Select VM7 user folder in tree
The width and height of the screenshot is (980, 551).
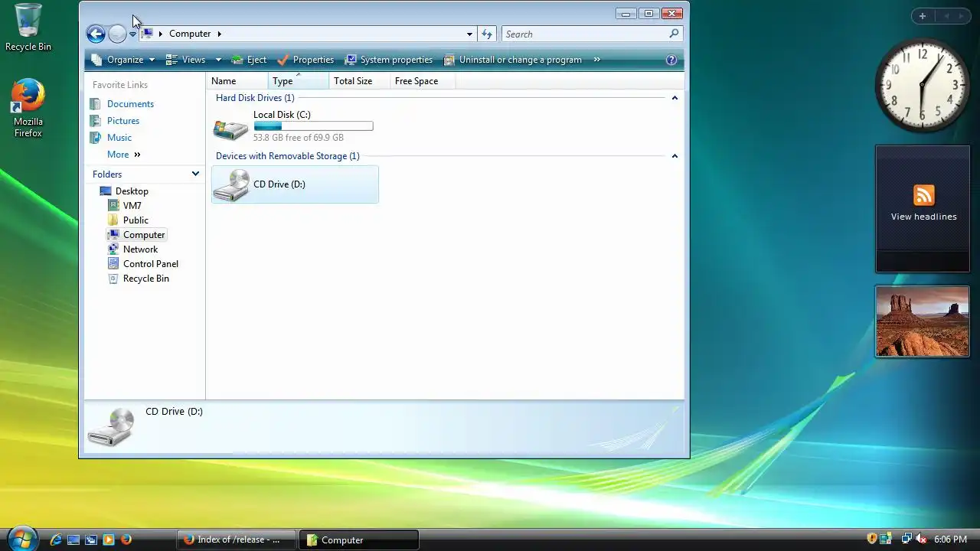click(132, 206)
